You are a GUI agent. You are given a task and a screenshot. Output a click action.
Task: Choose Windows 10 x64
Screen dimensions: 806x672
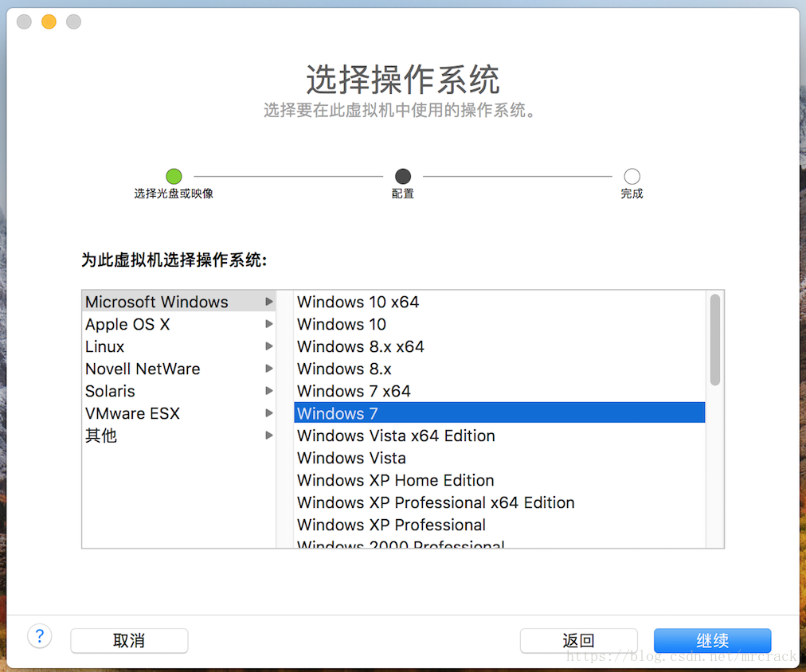(499, 302)
